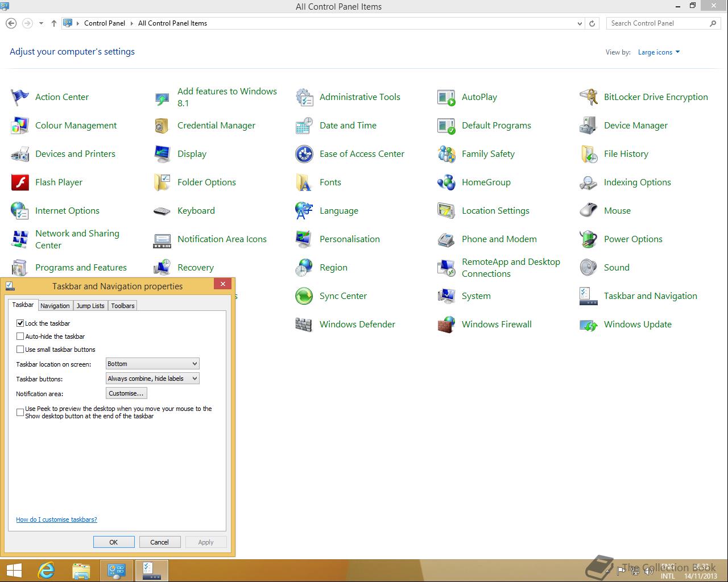The width and height of the screenshot is (728, 582).
Task: Open the Indexing Options icon
Action: pos(589,182)
